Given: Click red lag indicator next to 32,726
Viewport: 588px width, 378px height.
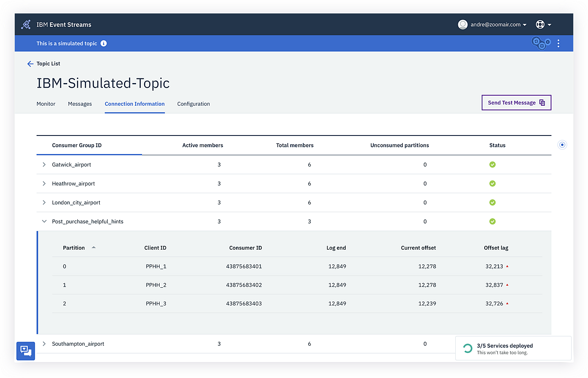Looking at the screenshot, I should [x=507, y=303].
